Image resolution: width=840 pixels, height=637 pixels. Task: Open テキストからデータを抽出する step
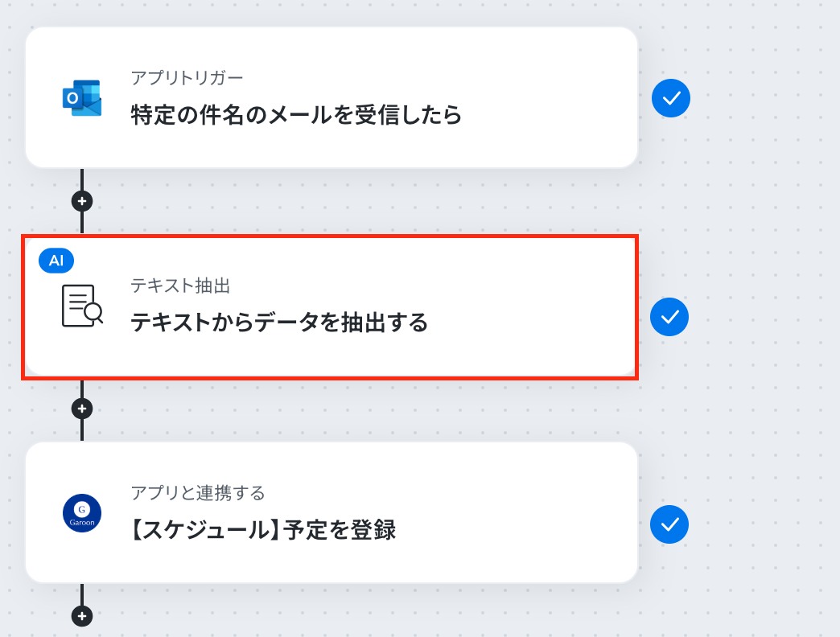[x=279, y=323]
